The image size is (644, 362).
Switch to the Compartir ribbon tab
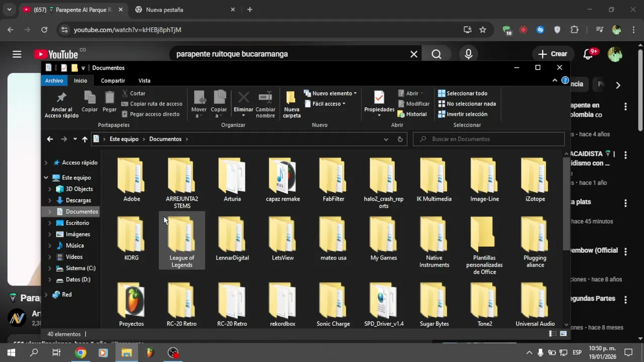(x=113, y=80)
